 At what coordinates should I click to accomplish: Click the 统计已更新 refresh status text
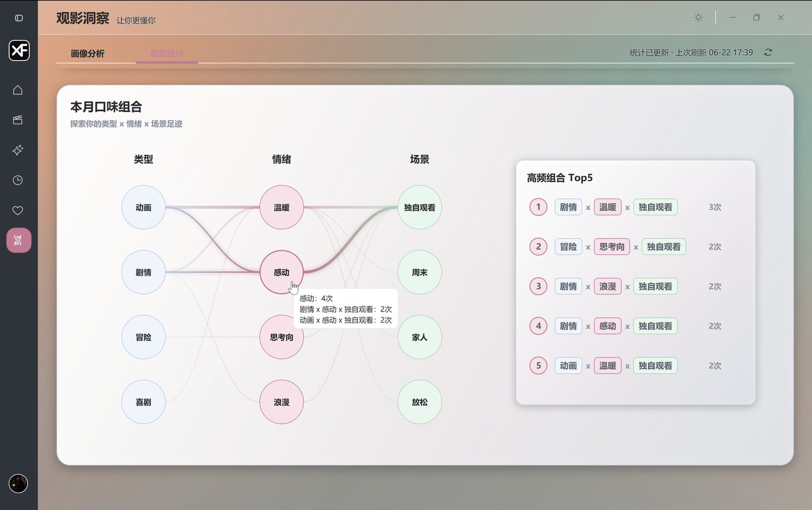point(691,52)
